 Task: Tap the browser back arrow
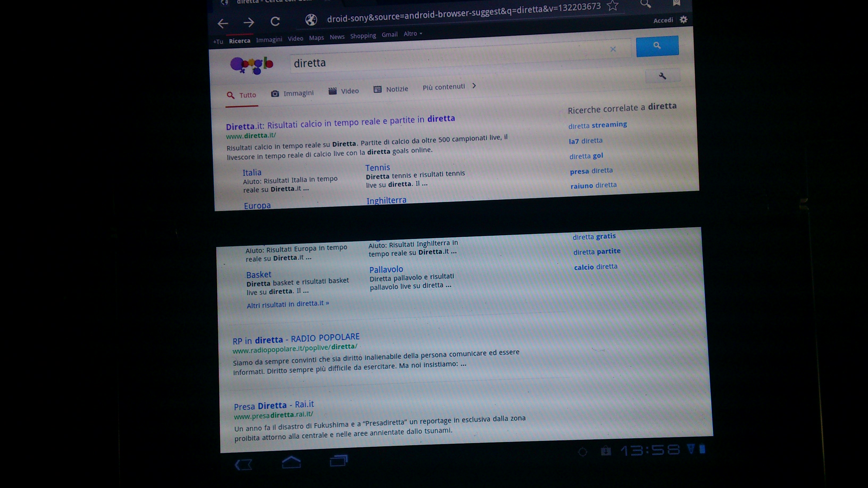tap(223, 23)
